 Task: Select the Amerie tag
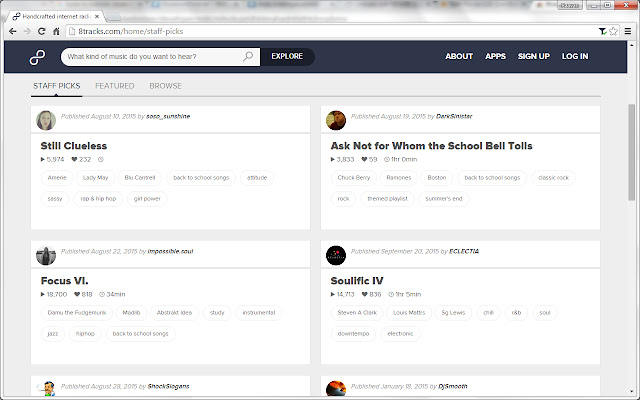coord(57,178)
